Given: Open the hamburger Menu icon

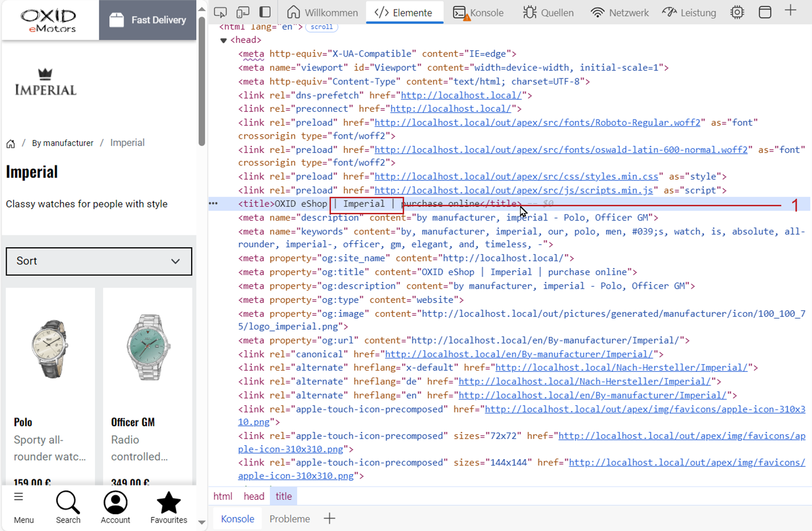Looking at the screenshot, I should pos(19,497).
